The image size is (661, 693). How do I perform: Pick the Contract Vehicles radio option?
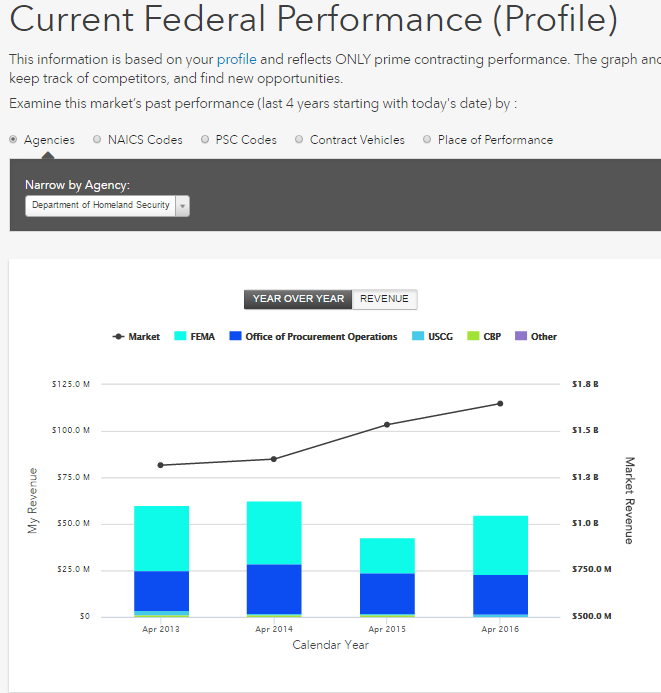click(x=299, y=140)
